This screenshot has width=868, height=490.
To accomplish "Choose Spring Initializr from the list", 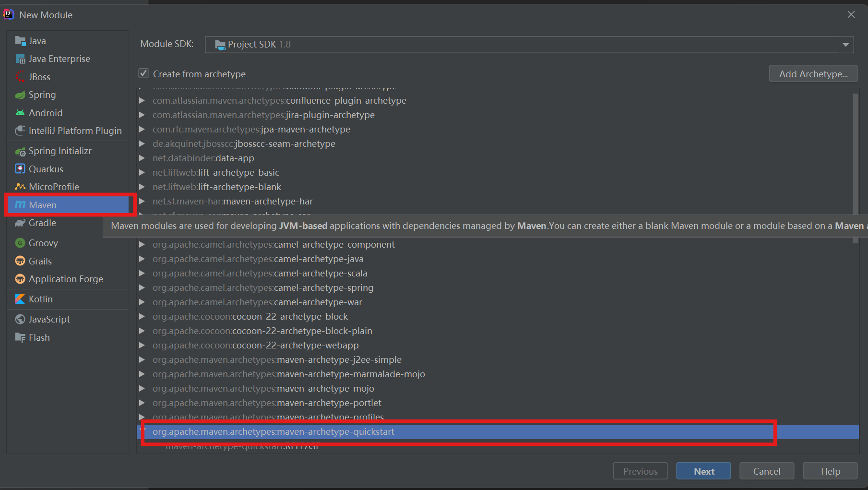I will click(60, 151).
